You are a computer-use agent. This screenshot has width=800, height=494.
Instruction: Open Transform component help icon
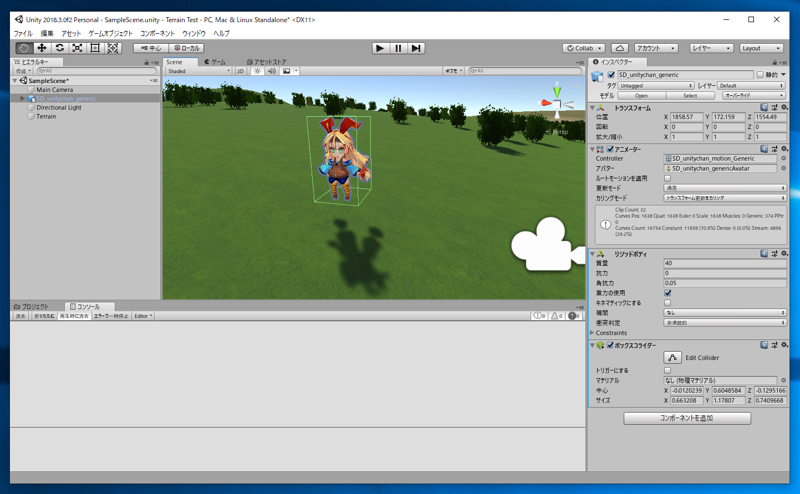pos(764,108)
